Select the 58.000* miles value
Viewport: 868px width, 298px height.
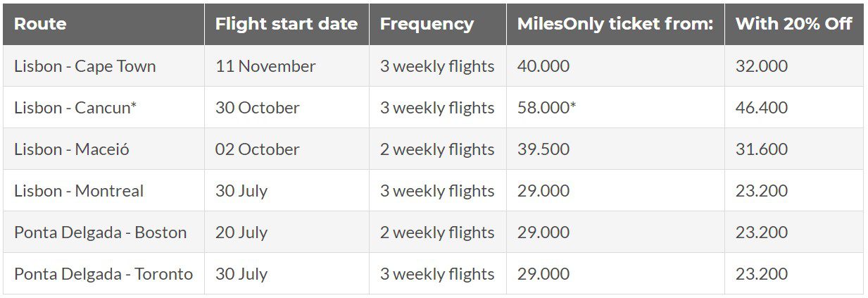(x=547, y=108)
